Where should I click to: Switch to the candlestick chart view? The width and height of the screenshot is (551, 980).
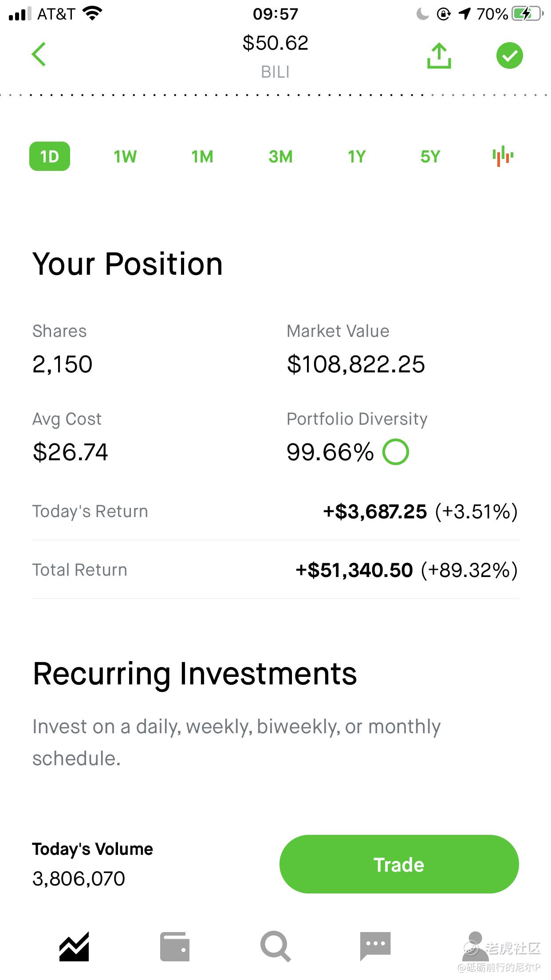pos(503,156)
